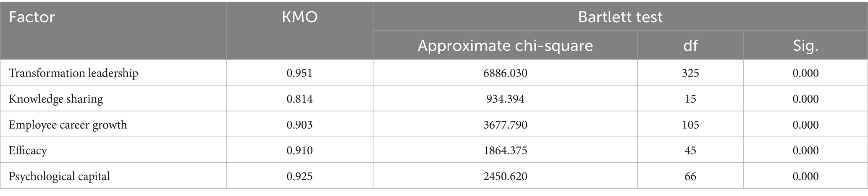Click the Sig. column subheader
The height and width of the screenshot is (196, 868).
(x=805, y=45)
